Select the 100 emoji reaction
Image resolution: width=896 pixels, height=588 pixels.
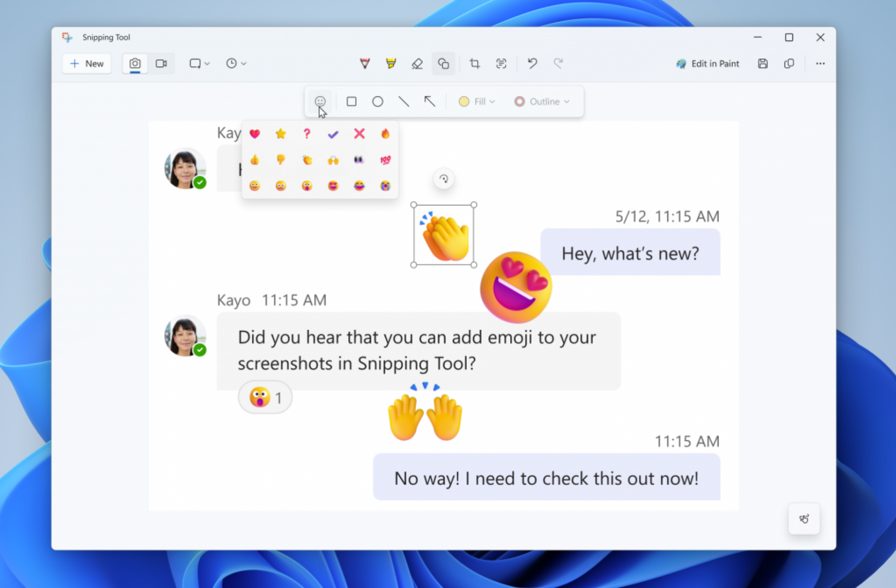pyautogui.click(x=385, y=159)
